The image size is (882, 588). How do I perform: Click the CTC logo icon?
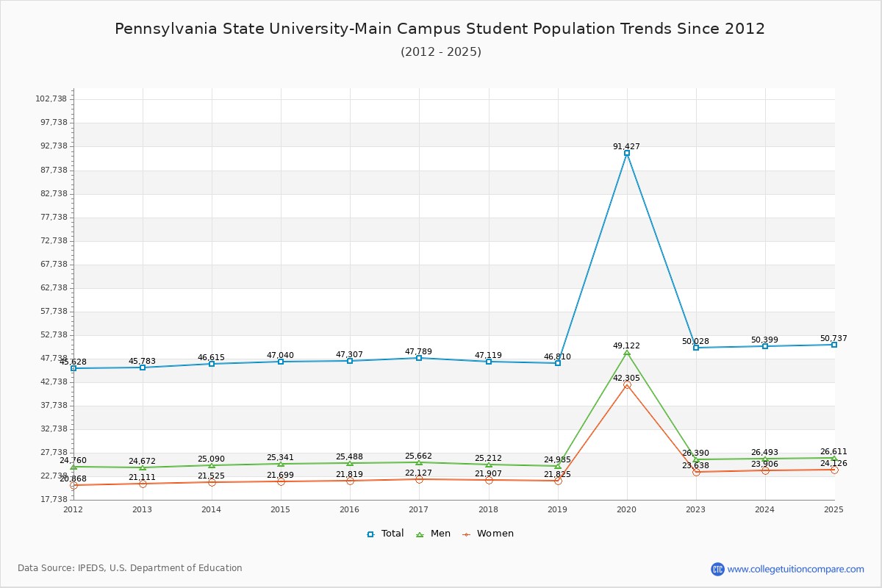tap(719, 567)
